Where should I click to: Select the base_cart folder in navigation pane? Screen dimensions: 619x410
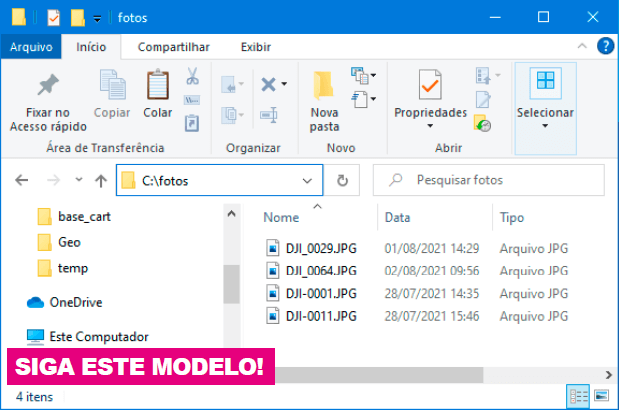[x=74, y=217]
